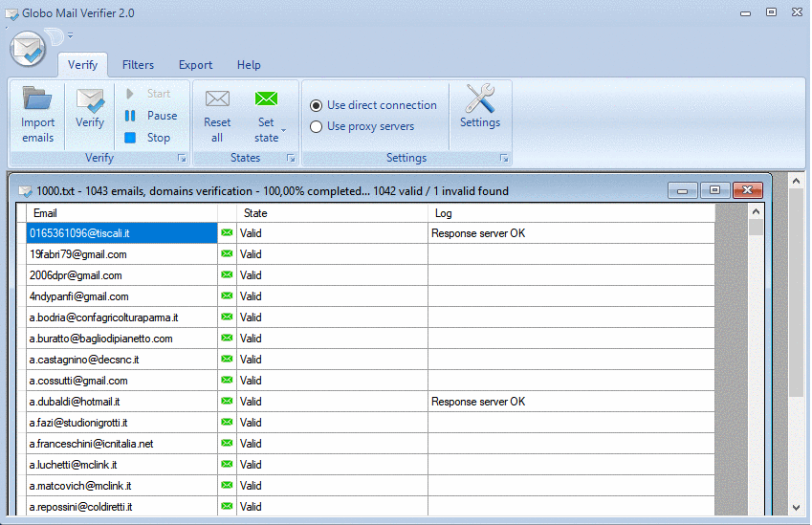Click the Globo application orb button
The image size is (812, 525).
[x=28, y=49]
